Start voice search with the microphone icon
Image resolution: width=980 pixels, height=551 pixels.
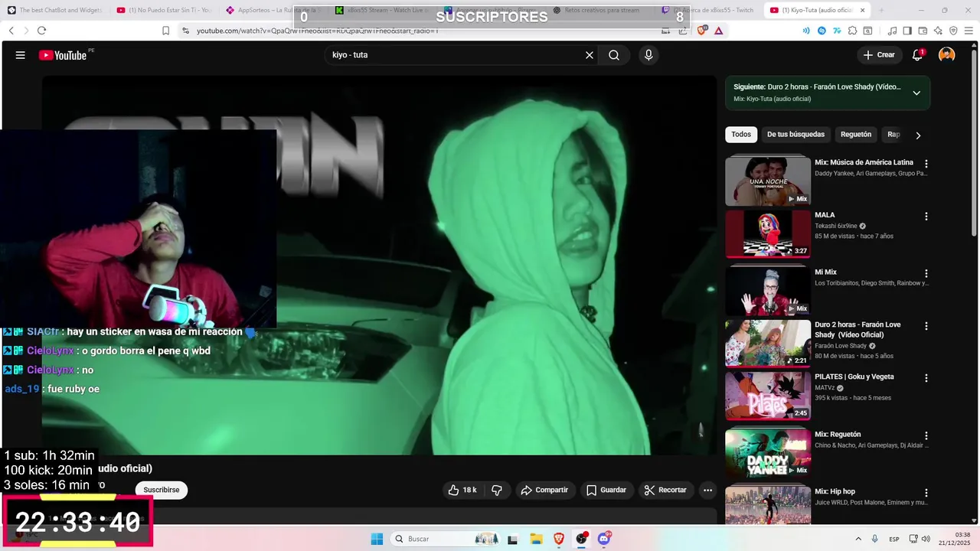[648, 55]
